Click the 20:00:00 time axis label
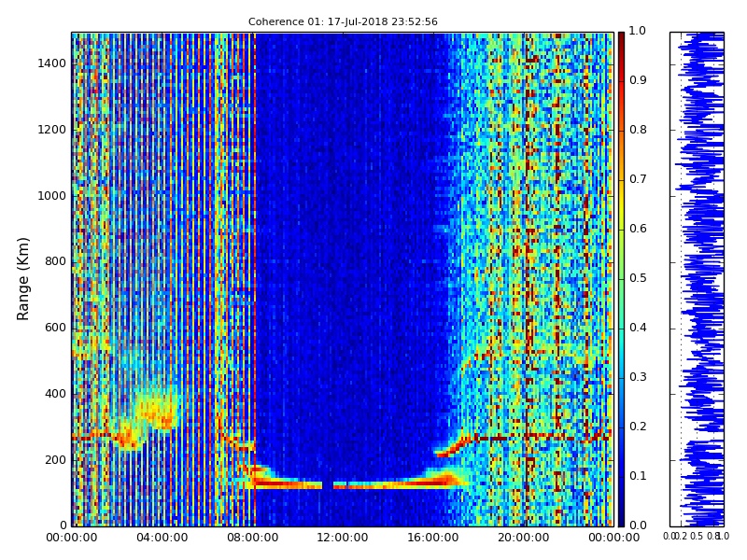747x560 pixels. click(524, 538)
